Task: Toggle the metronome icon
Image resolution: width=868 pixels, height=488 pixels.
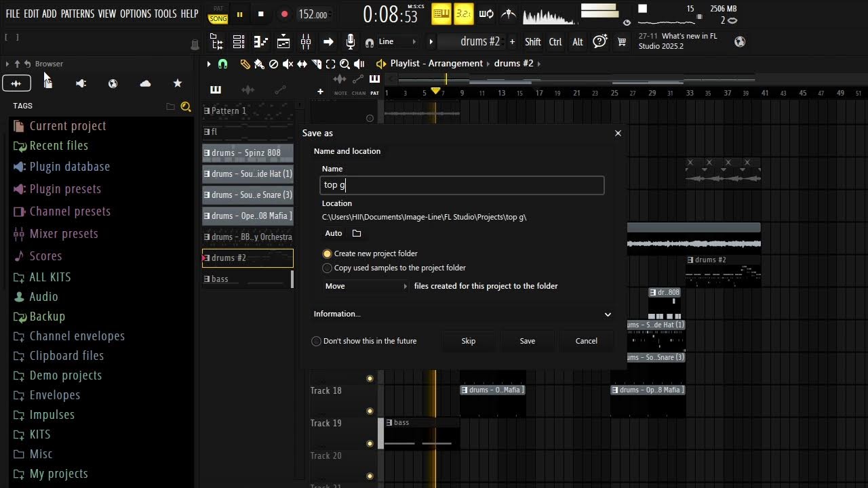Action: (509, 14)
